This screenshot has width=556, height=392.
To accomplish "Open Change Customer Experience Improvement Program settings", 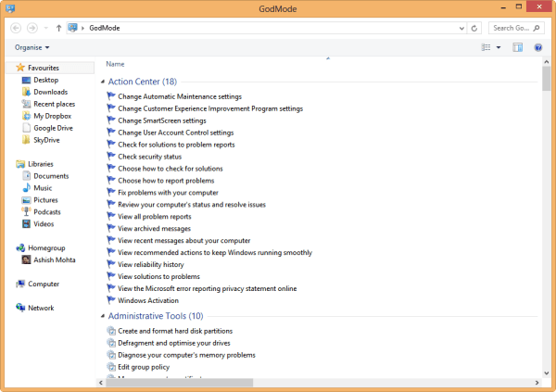I will [x=210, y=108].
